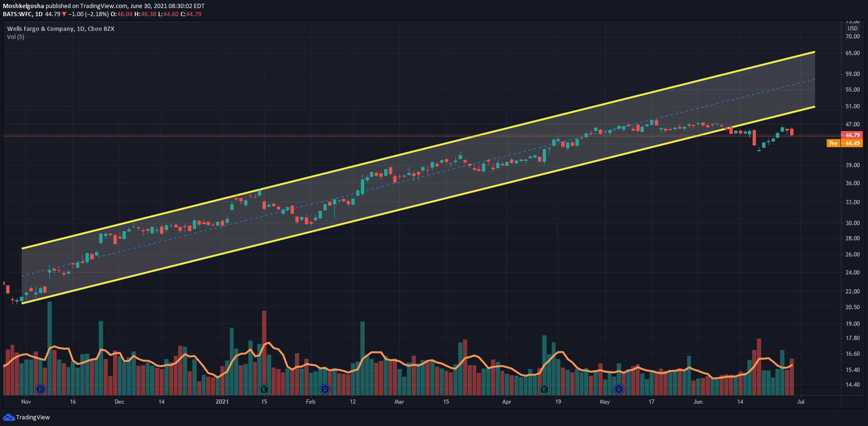Open dividend marker in early May

coord(619,389)
